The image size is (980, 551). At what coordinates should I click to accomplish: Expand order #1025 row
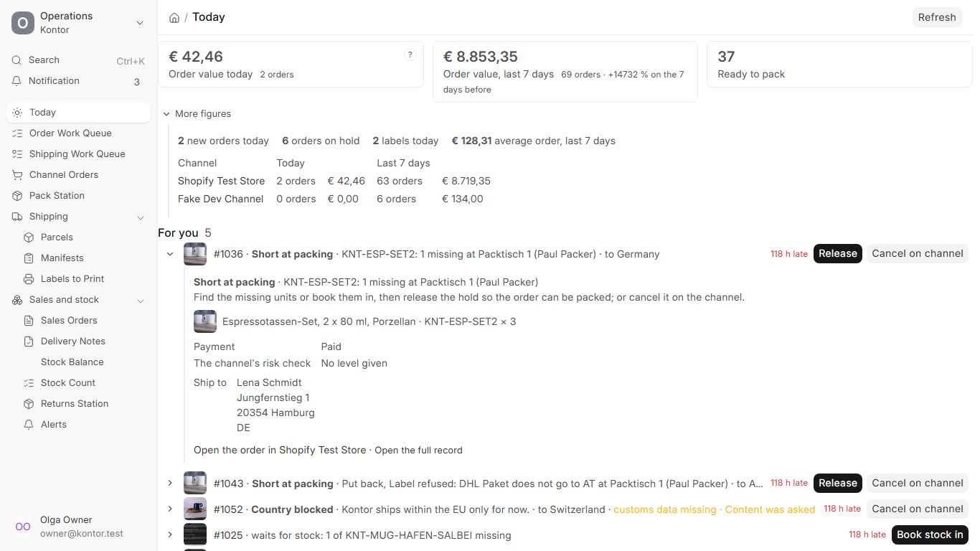[x=170, y=535]
